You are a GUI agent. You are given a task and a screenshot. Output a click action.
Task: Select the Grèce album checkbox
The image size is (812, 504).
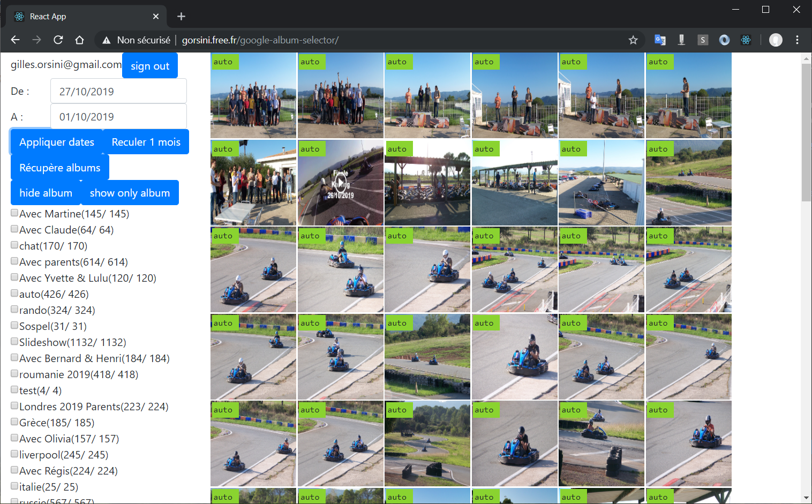(14, 422)
